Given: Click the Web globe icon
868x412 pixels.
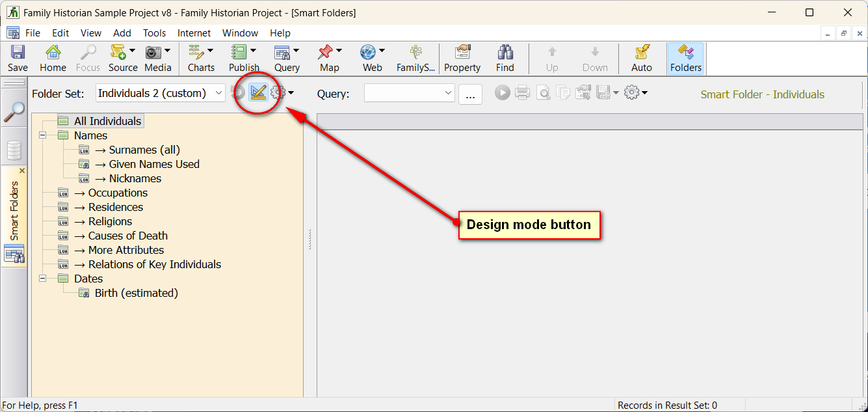Looking at the screenshot, I should pyautogui.click(x=368, y=53).
